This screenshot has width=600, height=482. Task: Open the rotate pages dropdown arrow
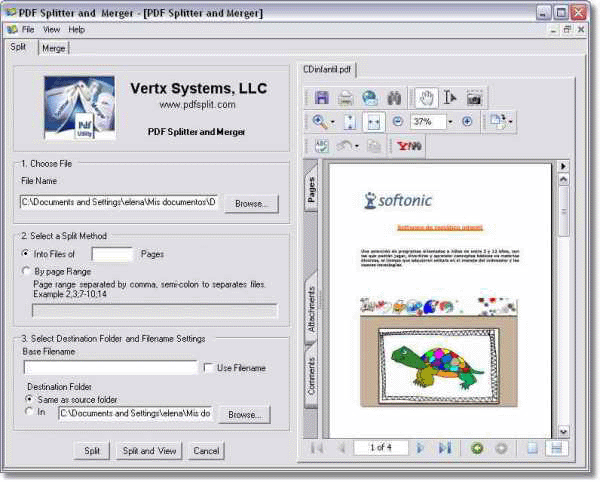[510, 122]
